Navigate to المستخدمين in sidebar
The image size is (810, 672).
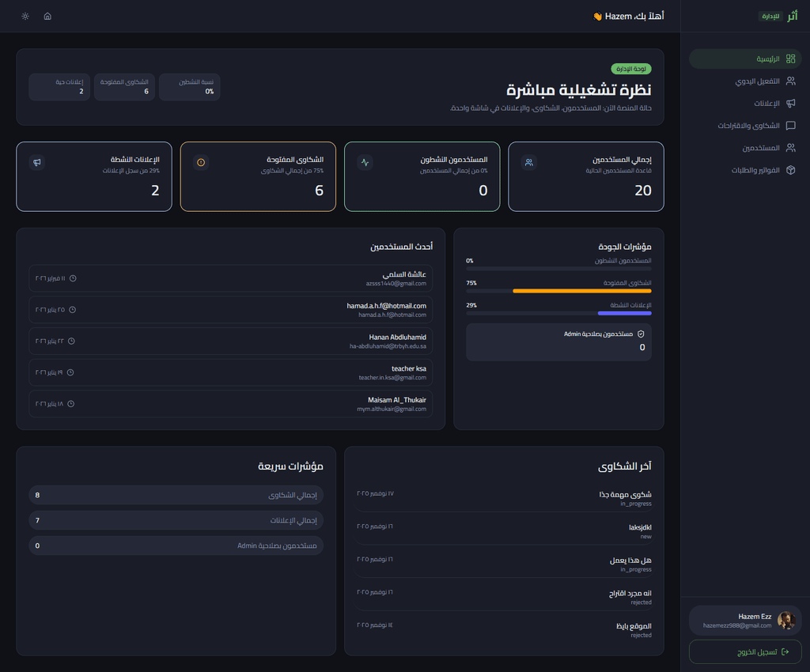(745, 148)
